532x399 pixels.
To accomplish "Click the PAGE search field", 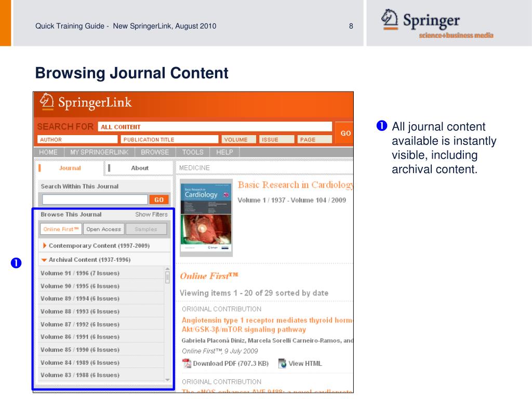I will click(x=314, y=139).
